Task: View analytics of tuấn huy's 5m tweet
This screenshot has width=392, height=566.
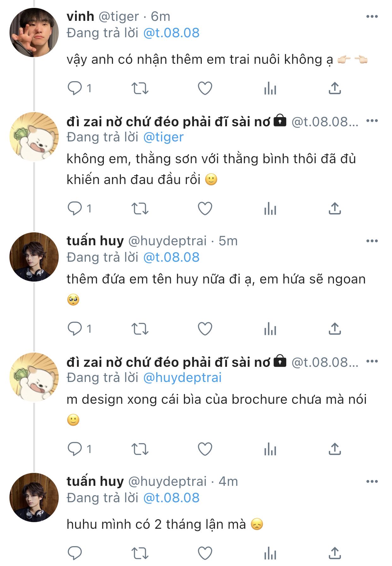Action: click(270, 329)
